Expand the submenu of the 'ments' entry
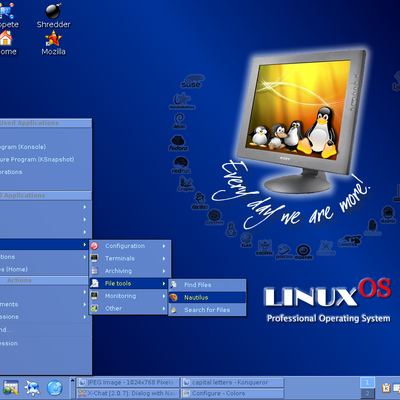The height and width of the screenshot is (400, 400). 85,304
